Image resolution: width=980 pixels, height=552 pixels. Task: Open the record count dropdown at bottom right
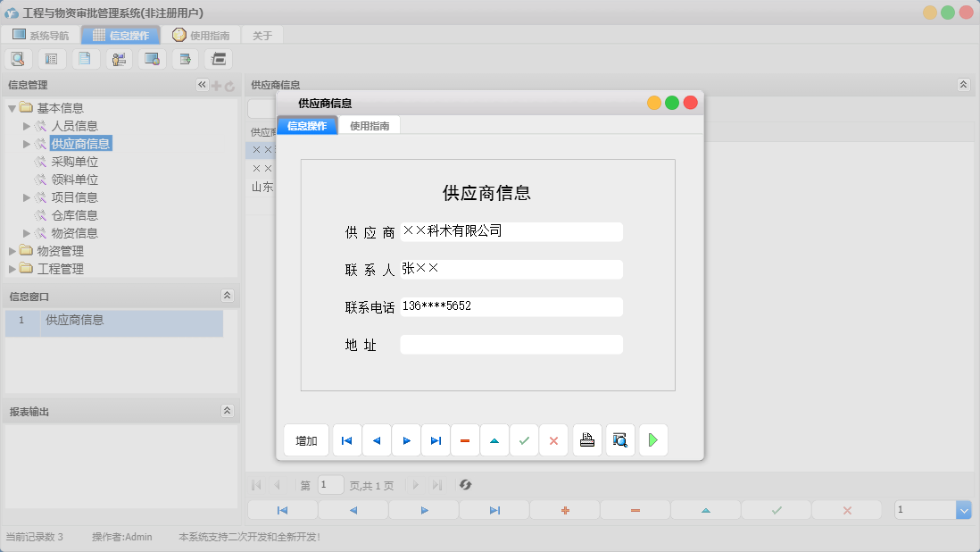pyautogui.click(x=962, y=509)
